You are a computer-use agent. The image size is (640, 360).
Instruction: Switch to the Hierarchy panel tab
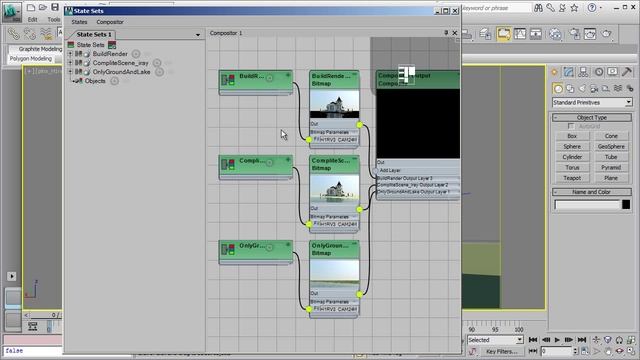pos(583,72)
